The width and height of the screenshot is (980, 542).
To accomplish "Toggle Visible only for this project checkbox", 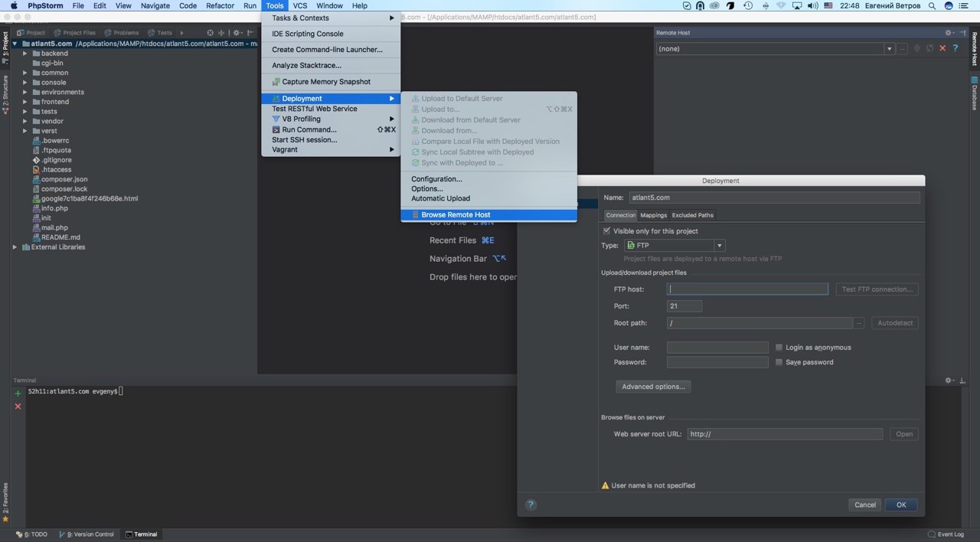I will 607,230.
